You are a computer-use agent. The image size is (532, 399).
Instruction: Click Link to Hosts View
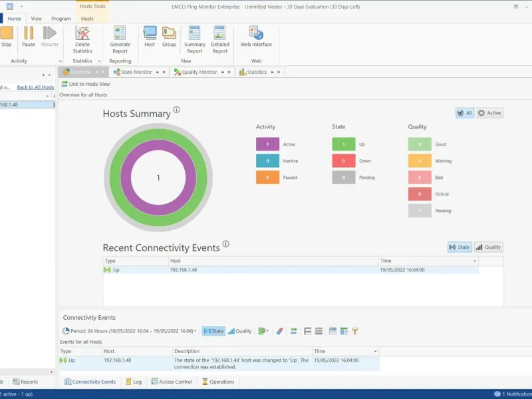pyautogui.click(x=86, y=84)
